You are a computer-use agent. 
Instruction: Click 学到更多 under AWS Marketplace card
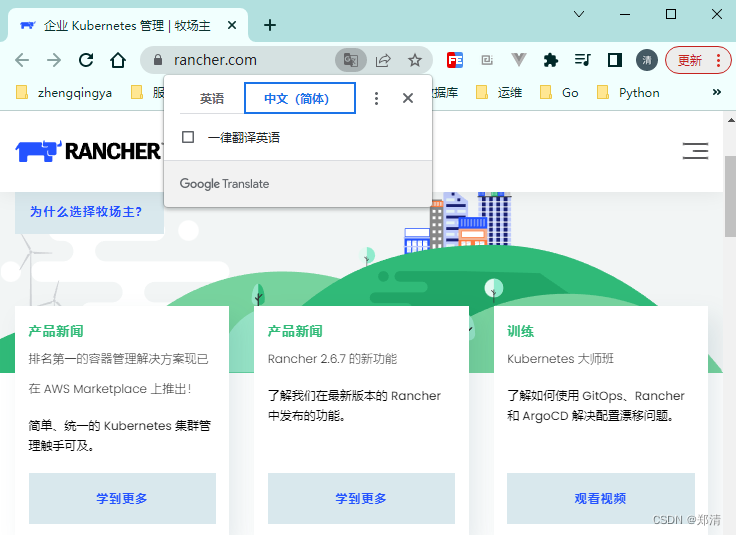coord(122,498)
